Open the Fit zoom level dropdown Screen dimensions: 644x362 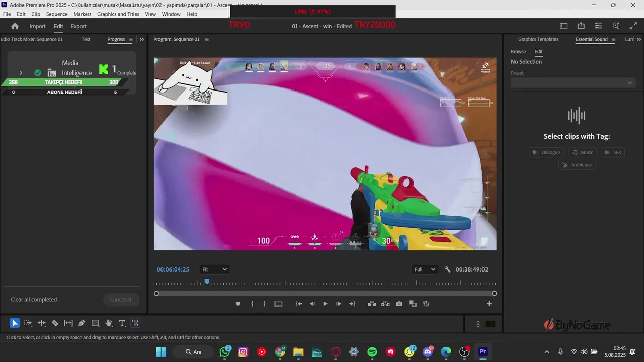(x=215, y=269)
